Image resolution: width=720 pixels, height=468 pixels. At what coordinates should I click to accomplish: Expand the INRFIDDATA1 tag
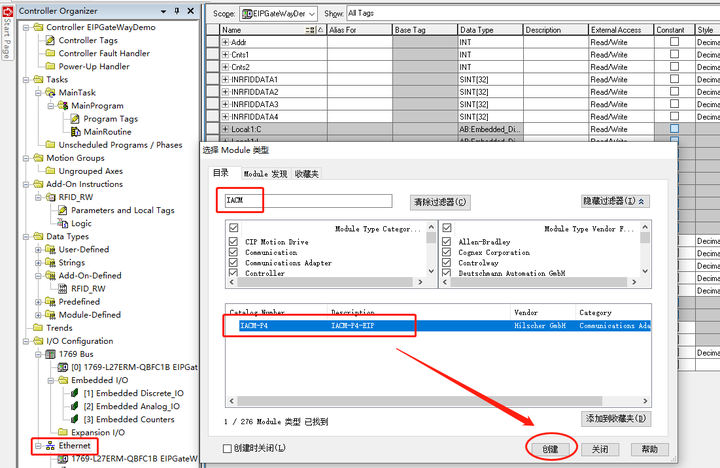[225, 79]
